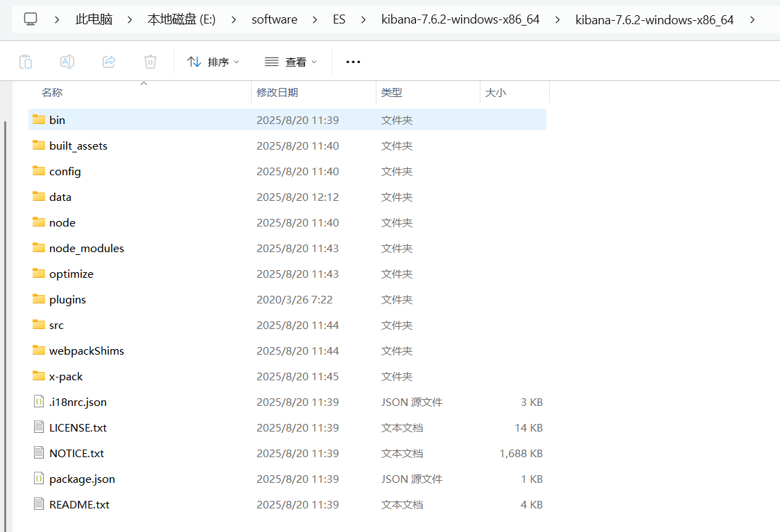This screenshot has height=532, width=780.
Task: Open the 排序 sort dropdown
Action: coord(213,62)
